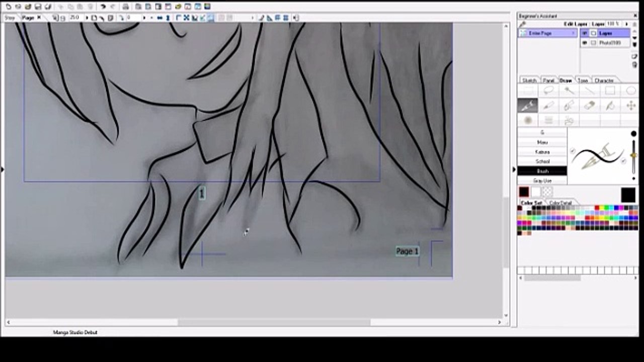Image resolution: width=644 pixels, height=362 pixels.
Task: Click the large black current color box
Action: 628,195
